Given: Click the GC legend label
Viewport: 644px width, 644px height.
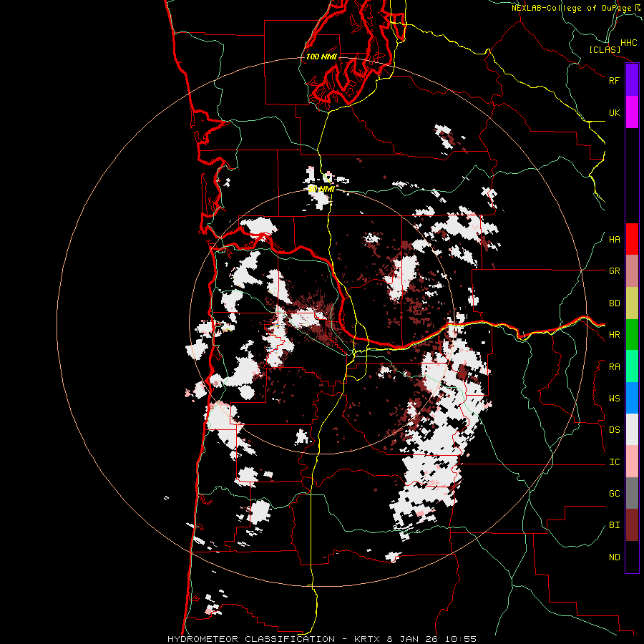Looking at the screenshot, I should (614, 494).
